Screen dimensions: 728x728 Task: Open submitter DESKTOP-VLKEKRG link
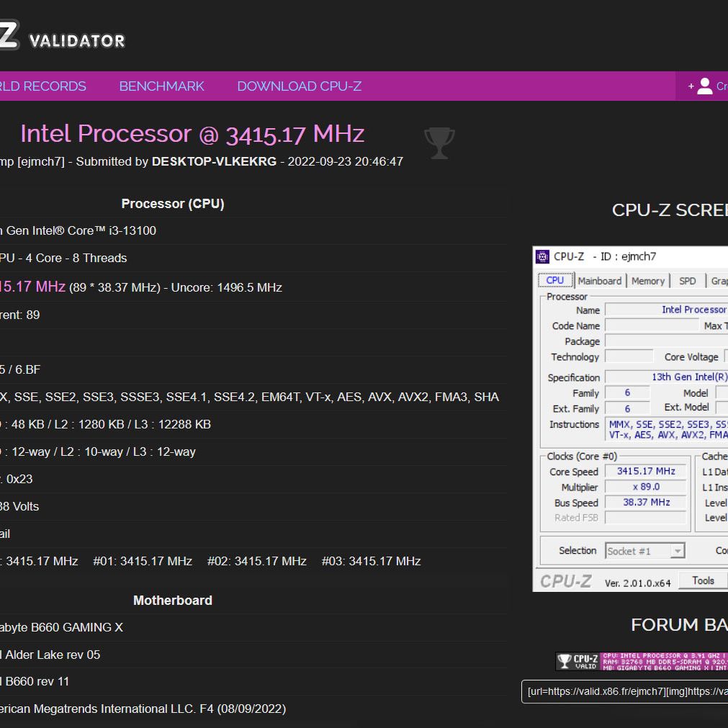click(214, 161)
